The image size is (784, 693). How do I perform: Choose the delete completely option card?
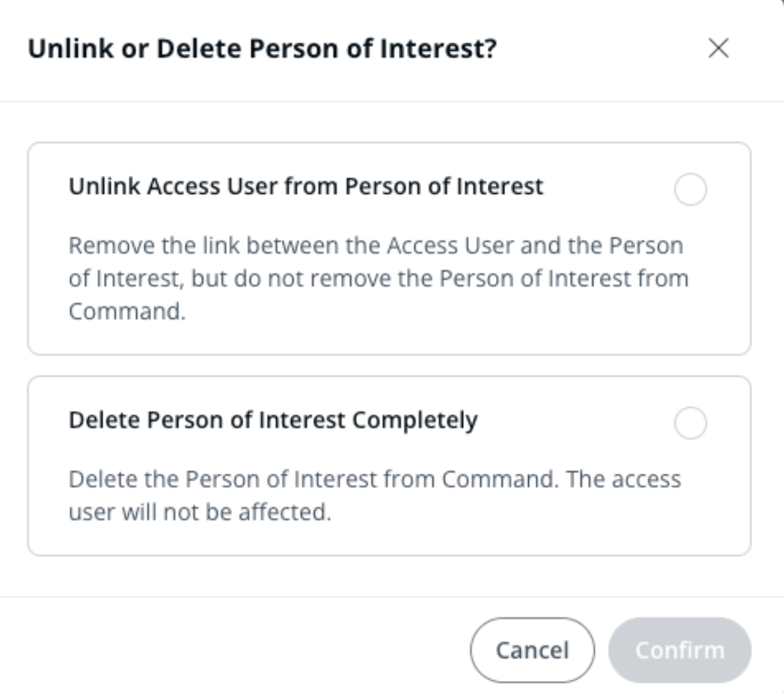(389, 465)
